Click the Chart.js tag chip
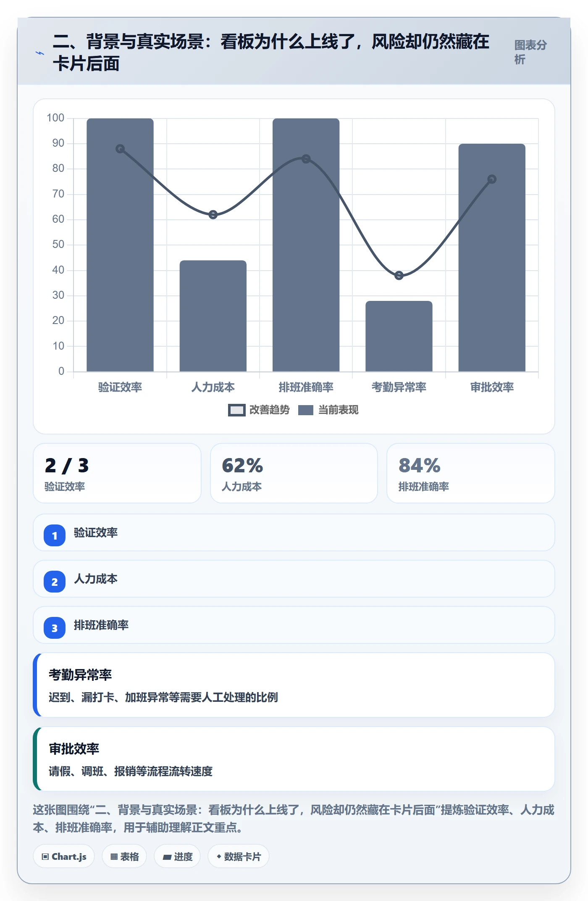 point(64,856)
